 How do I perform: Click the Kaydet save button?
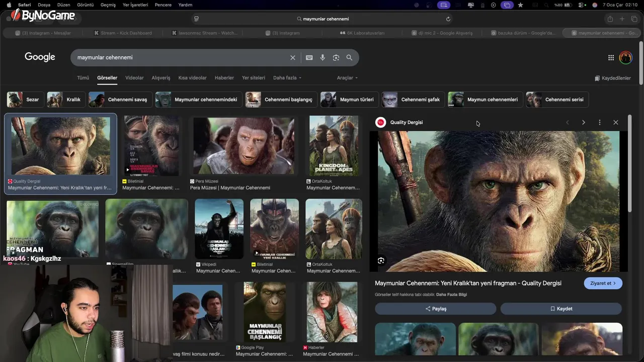[561, 309]
